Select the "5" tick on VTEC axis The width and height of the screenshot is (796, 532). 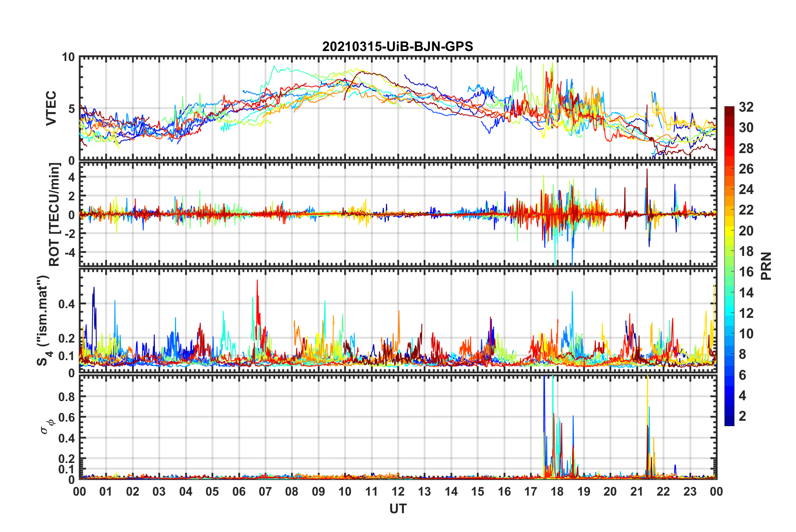coord(71,109)
